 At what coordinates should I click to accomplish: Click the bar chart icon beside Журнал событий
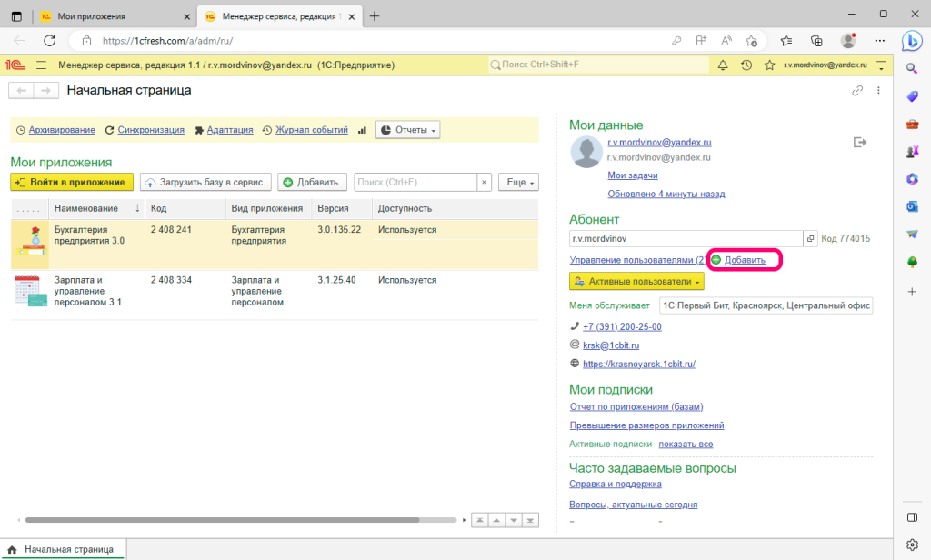pyautogui.click(x=362, y=130)
